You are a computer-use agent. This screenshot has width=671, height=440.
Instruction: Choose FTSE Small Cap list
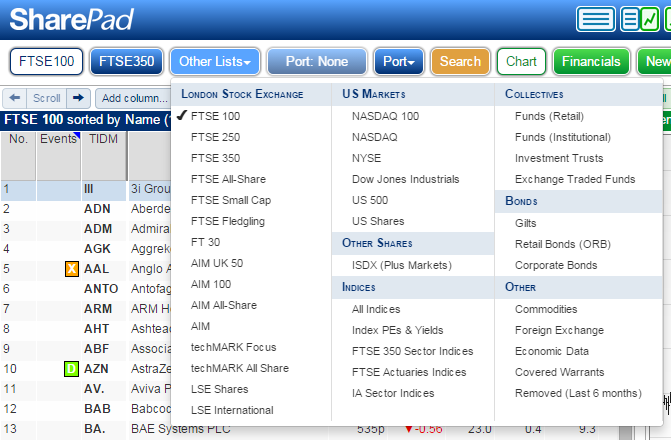pyautogui.click(x=231, y=200)
